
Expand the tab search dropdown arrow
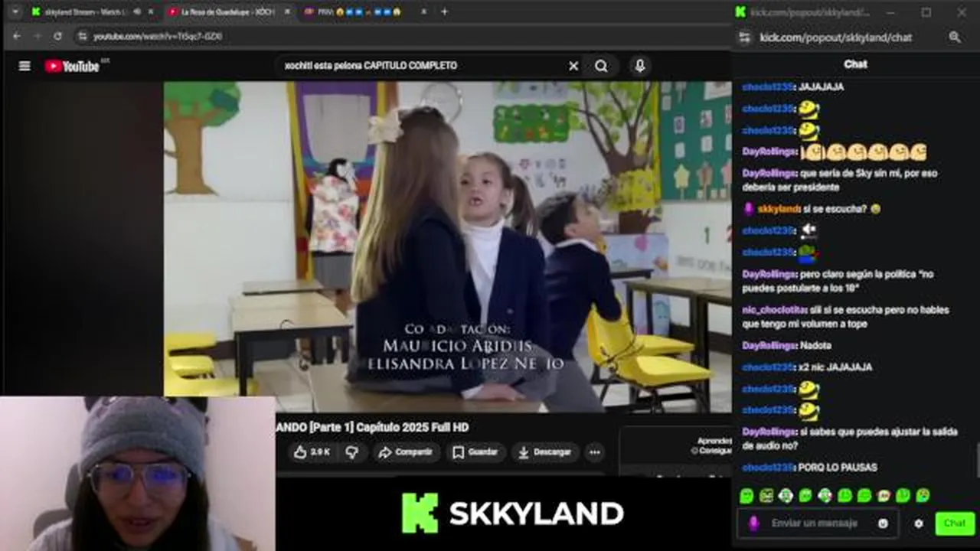(15, 12)
